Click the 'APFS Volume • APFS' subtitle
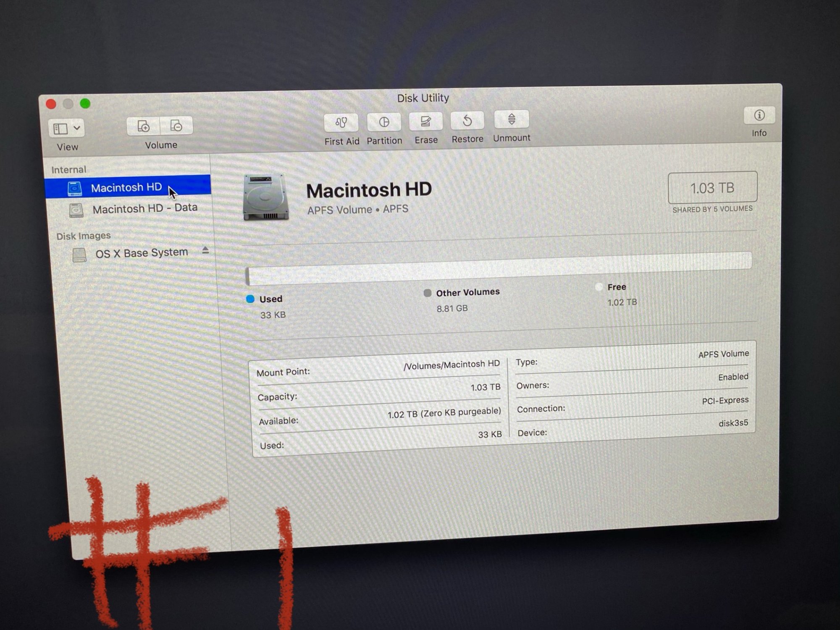 pyautogui.click(x=357, y=209)
